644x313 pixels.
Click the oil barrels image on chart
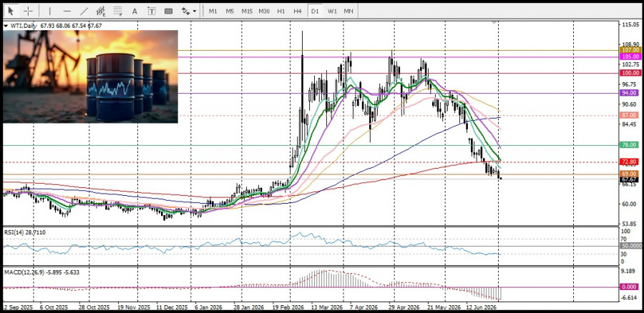click(90, 76)
